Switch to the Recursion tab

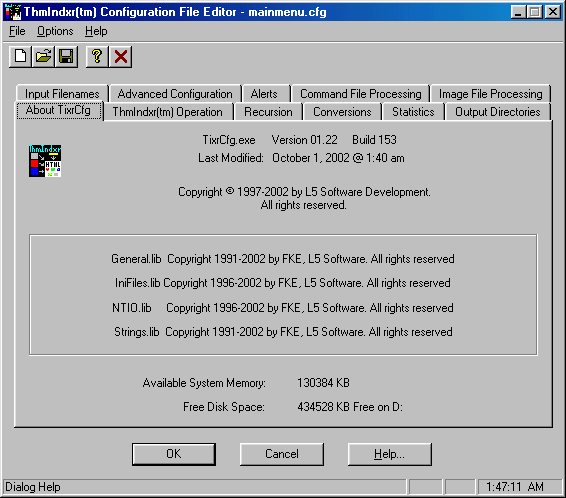pyautogui.click(x=268, y=112)
